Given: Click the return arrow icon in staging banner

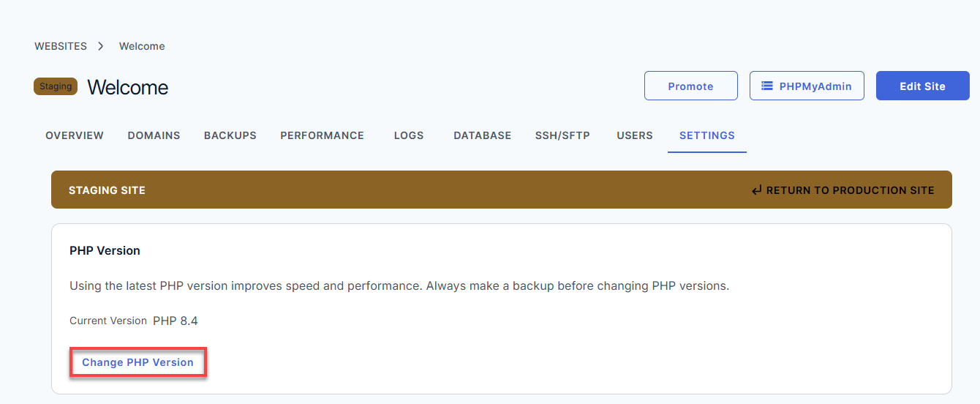Looking at the screenshot, I should (757, 190).
